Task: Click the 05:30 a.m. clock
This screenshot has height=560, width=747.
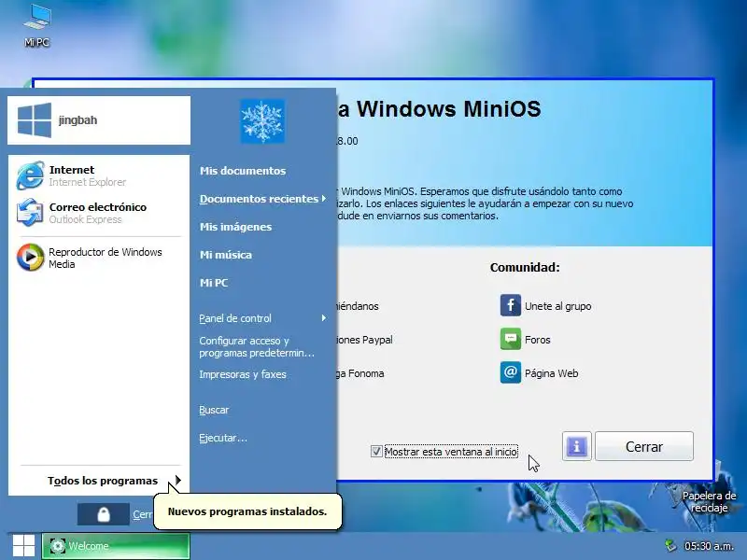Action: pos(709,546)
